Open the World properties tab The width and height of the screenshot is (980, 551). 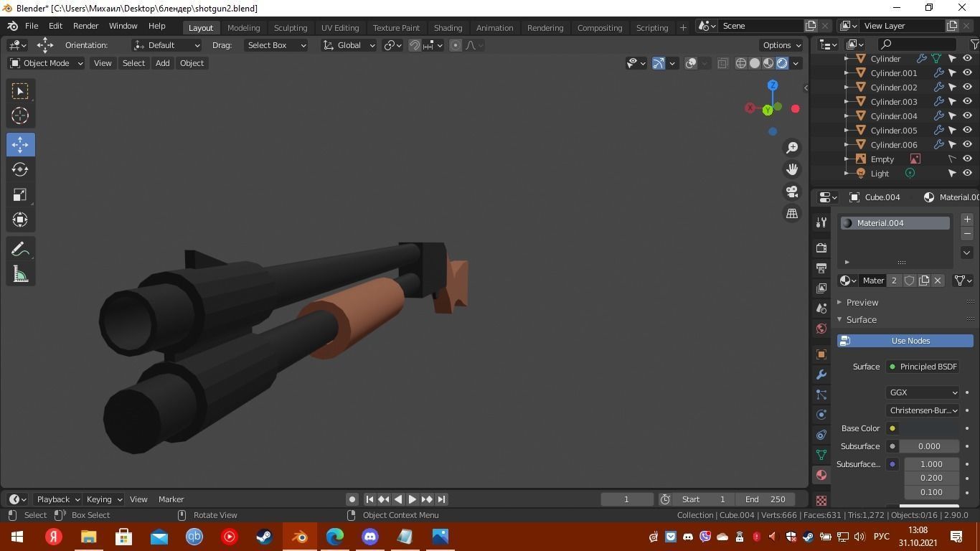(x=821, y=329)
